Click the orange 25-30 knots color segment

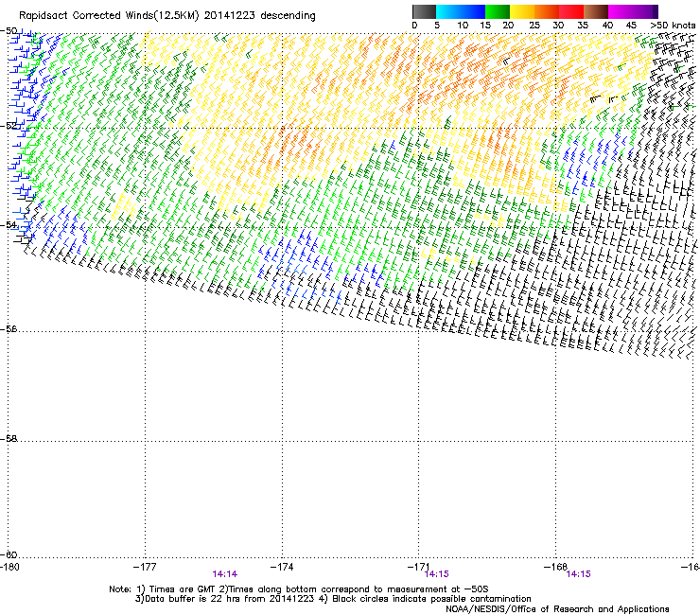(x=547, y=11)
